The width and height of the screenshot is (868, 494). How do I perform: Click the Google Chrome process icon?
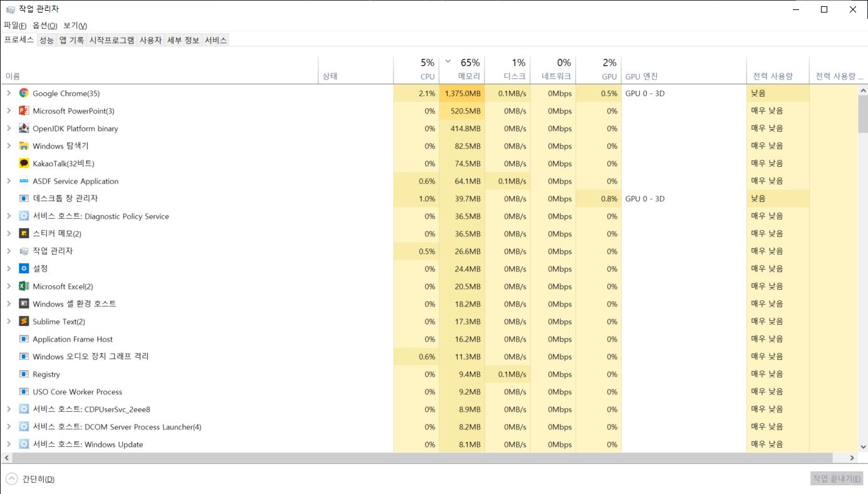(x=24, y=93)
